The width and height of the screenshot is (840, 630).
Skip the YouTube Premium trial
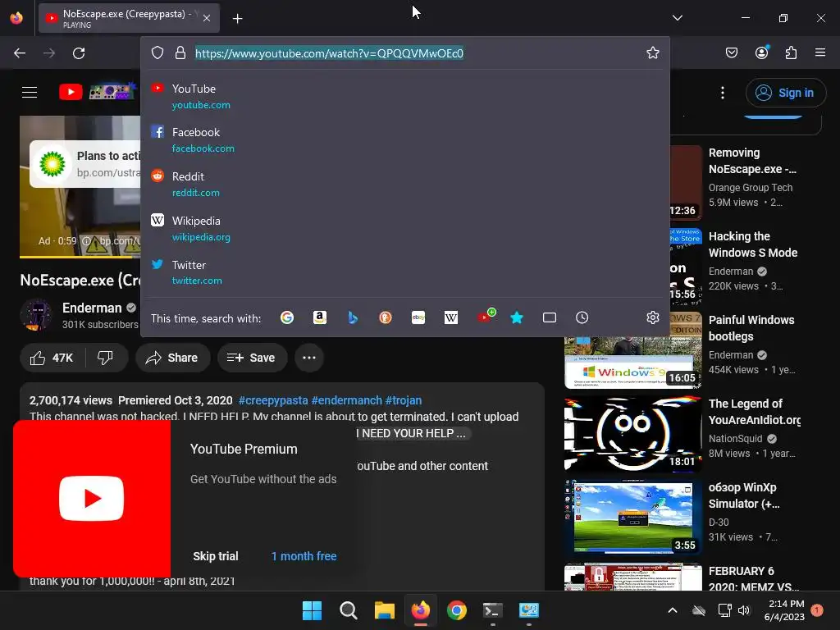[x=216, y=556]
